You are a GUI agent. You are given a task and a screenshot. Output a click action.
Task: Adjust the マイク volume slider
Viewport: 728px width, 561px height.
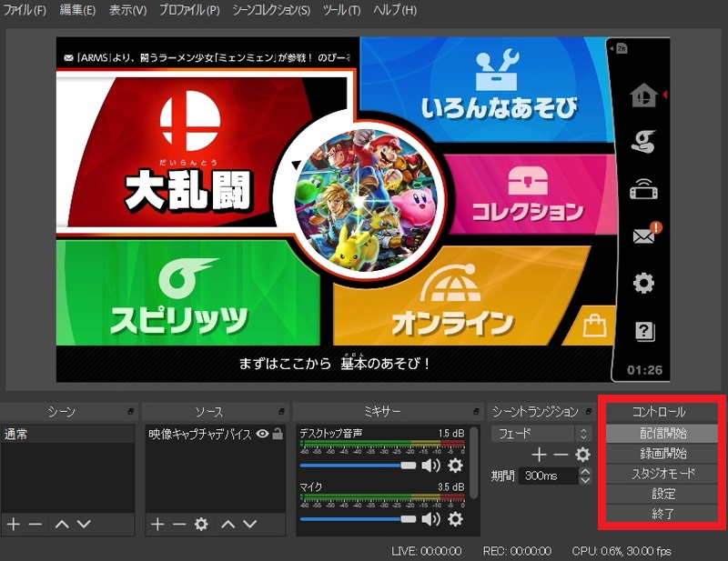[x=358, y=519]
